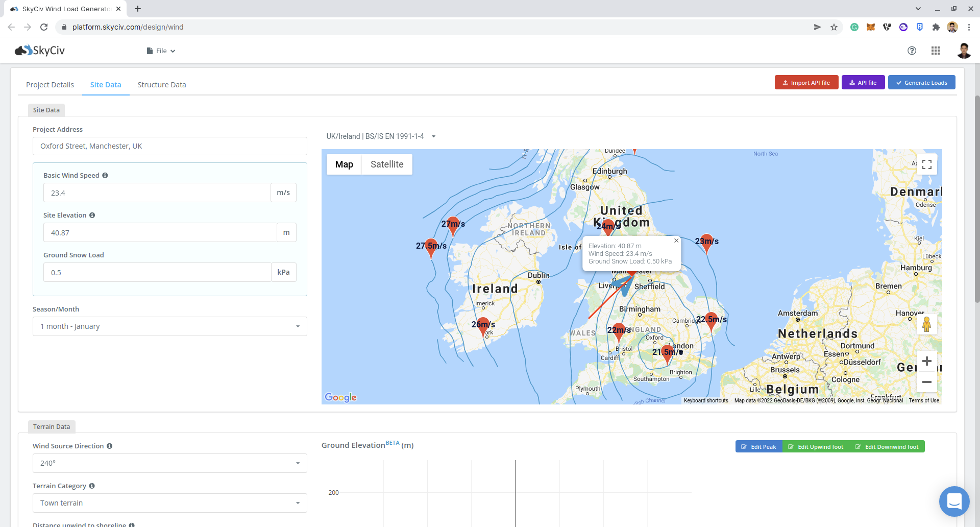Open the Season/Month dropdown
Viewport: 980px width, 527px height.
coord(169,326)
